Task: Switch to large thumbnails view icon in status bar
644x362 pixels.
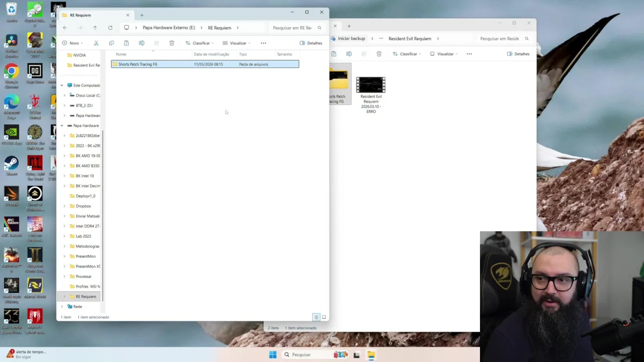Action: 324,317
